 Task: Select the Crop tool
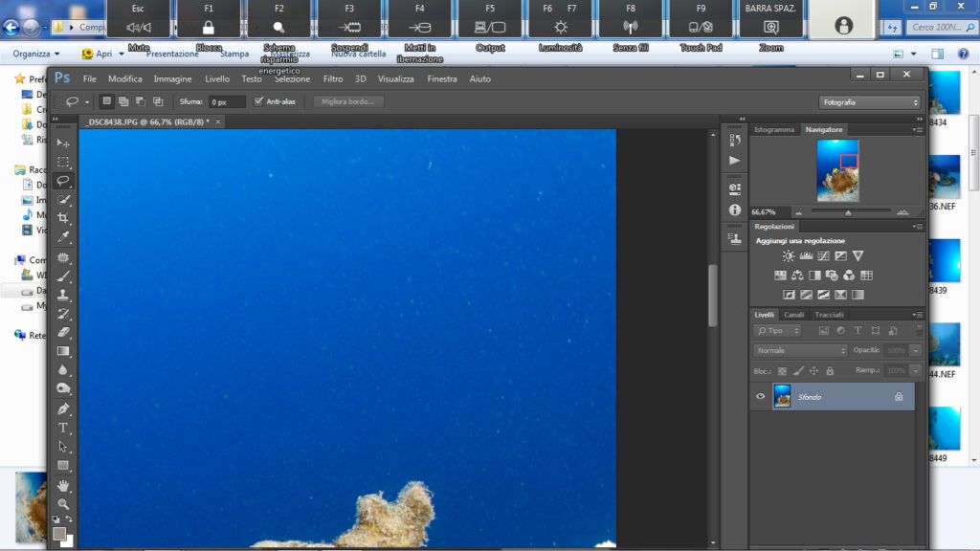click(63, 218)
